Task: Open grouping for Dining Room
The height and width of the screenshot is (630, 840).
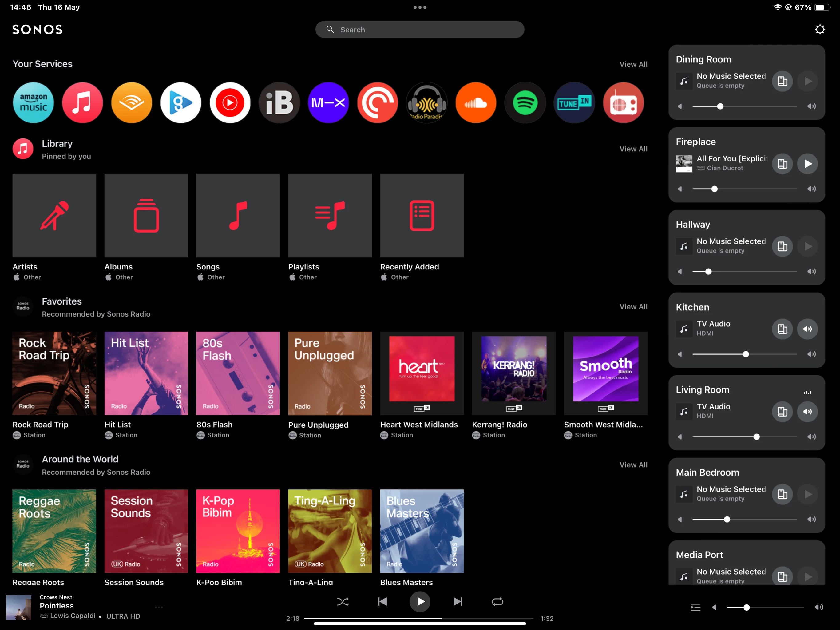Action: (782, 81)
